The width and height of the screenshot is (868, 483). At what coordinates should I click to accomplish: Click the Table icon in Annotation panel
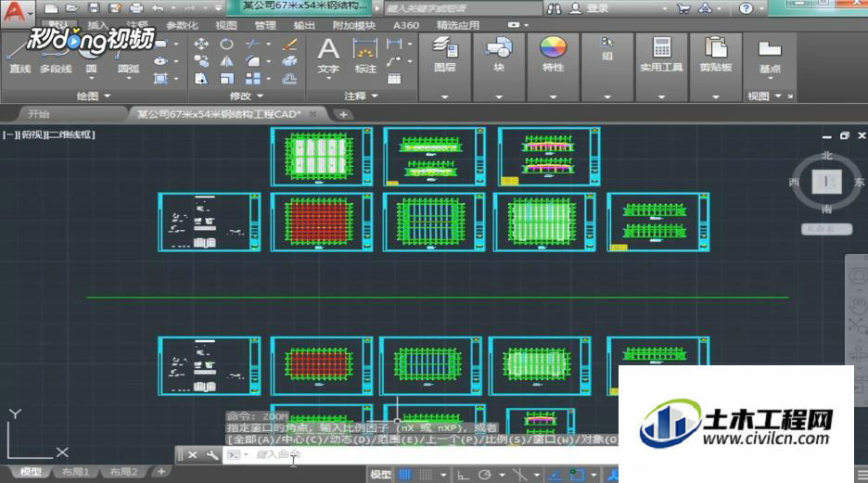[394, 79]
